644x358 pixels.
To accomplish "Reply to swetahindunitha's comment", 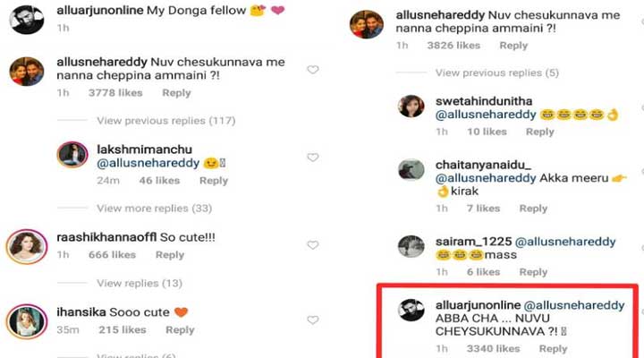I will 540,132.
